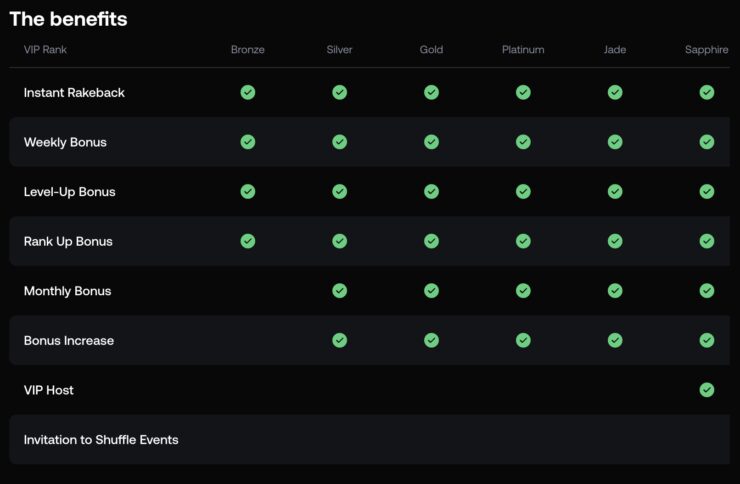Select the Sapphire rank column header

coord(706,50)
